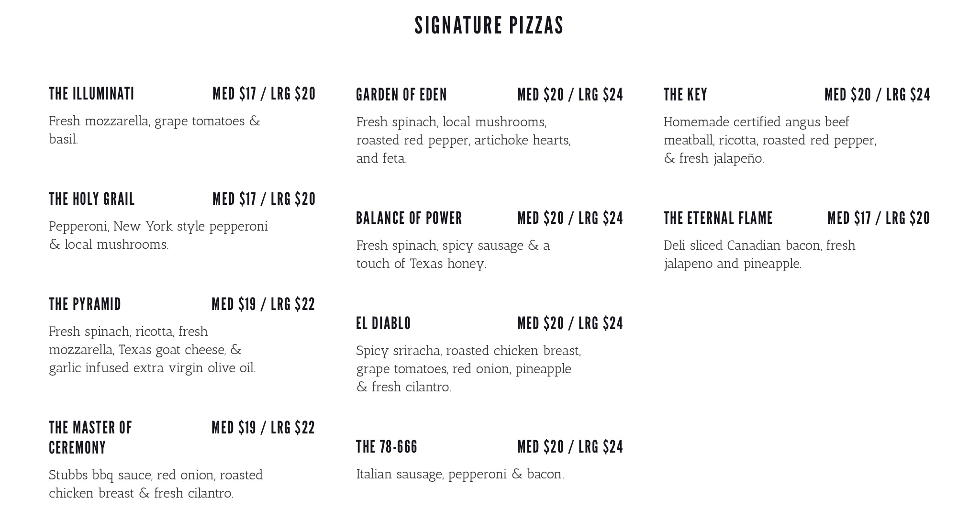The height and width of the screenshot is (510, 980).
Task: Click the Italian sausage, pepperoni & bacon description
Action: point(460,474)
